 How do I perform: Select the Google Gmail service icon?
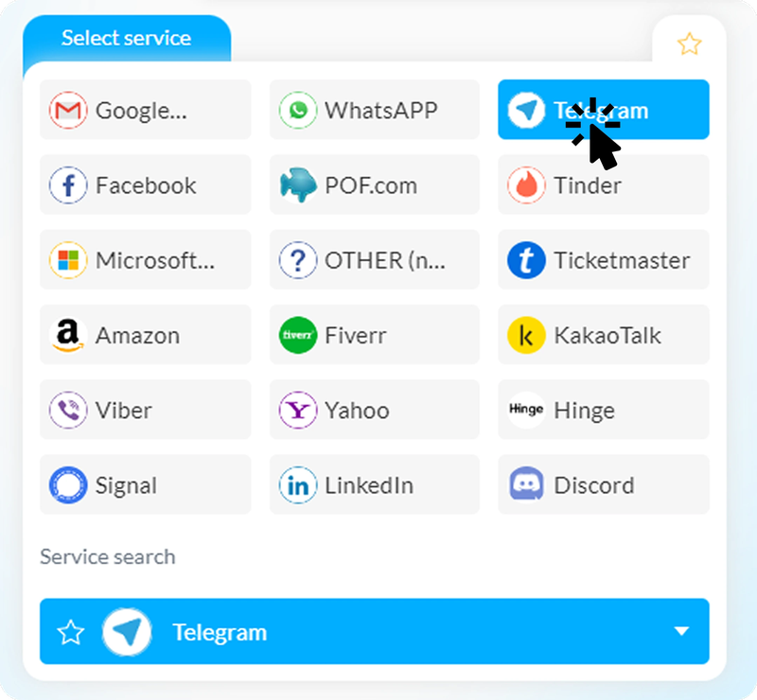(68, 110)
